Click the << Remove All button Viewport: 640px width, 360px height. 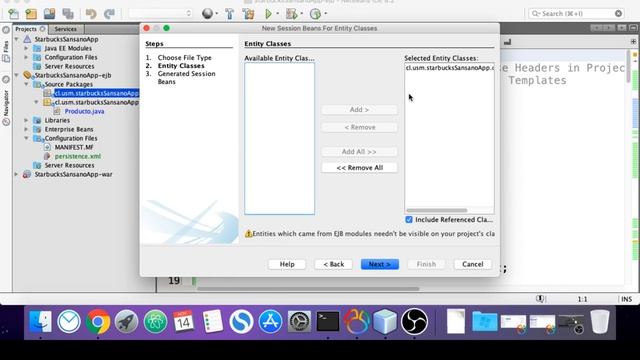pyautogui.click(x=359, y=168)
